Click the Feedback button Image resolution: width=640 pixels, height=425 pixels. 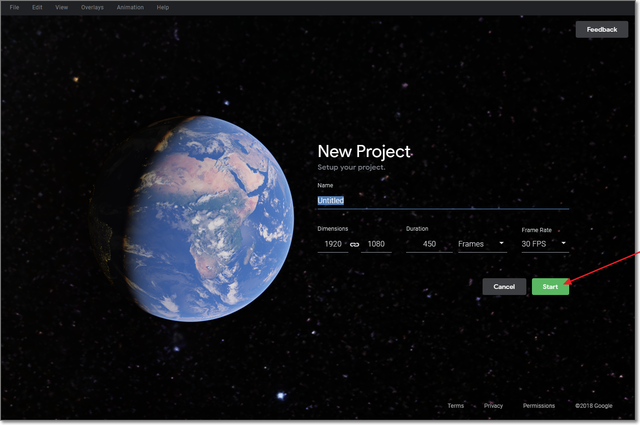click(601, 30)
